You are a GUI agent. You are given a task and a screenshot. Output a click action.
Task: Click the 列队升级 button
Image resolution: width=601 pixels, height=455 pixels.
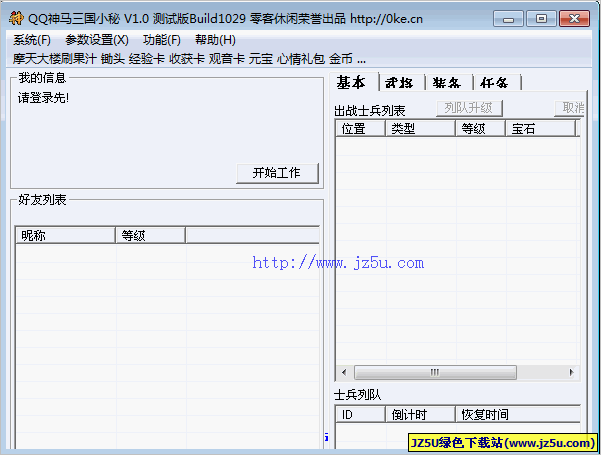[469, 108]
